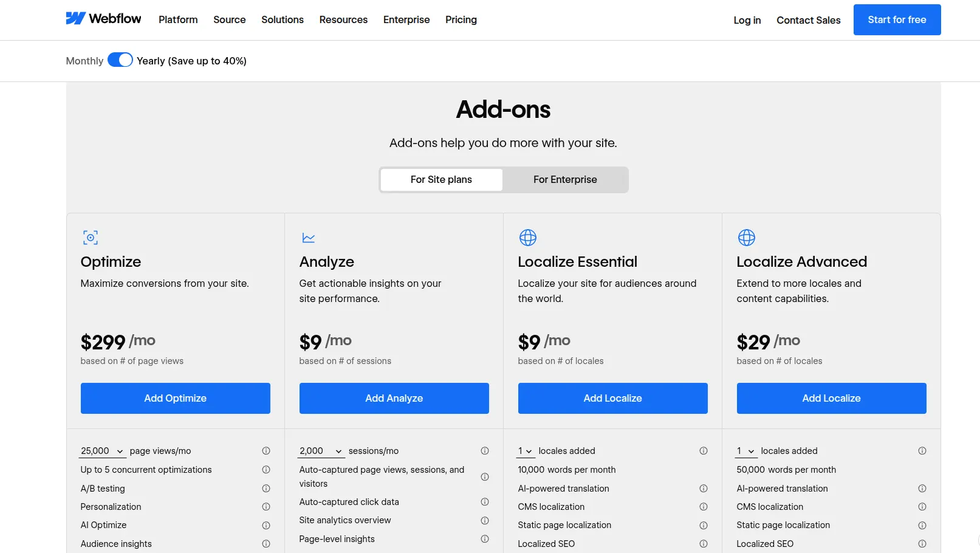Click Localize Essential CMS localization info icon
980x553 pixels.
(x=704, y=507)
